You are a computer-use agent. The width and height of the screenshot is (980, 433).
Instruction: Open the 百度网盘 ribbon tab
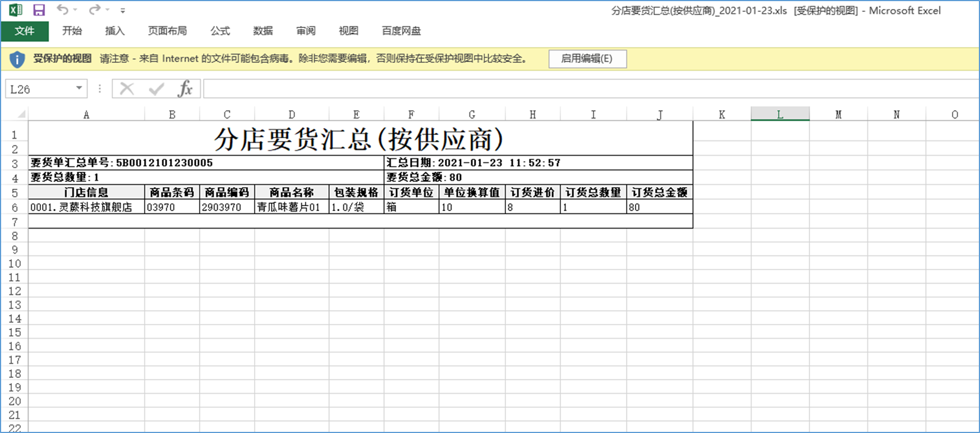click(401, 31)
